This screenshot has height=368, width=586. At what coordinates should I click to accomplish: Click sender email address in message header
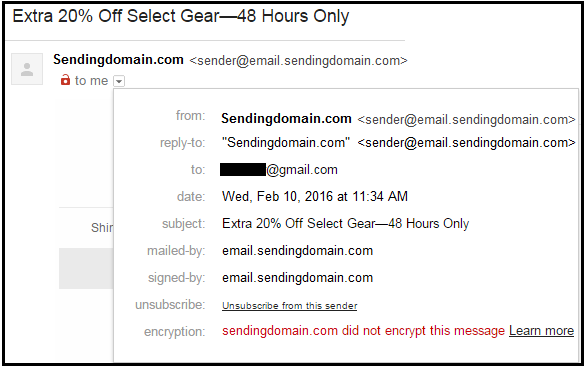pos(298,61)
